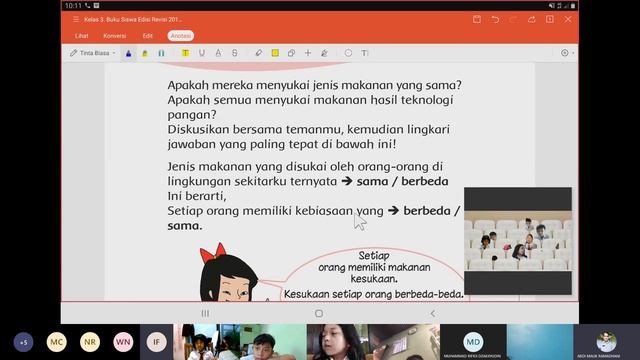
Task: Click the plus add annotation icon
Action: [308, 53]
